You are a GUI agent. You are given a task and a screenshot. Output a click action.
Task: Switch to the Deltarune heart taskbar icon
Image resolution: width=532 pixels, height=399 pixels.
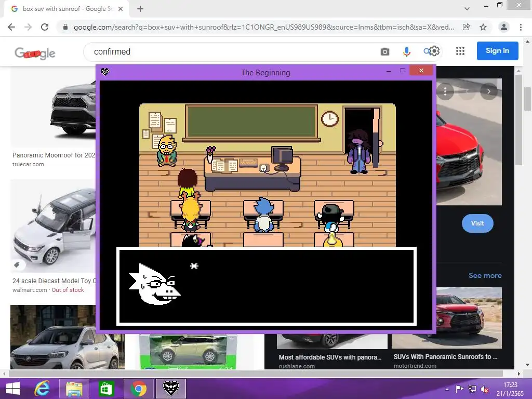click(x=170, y=389)
